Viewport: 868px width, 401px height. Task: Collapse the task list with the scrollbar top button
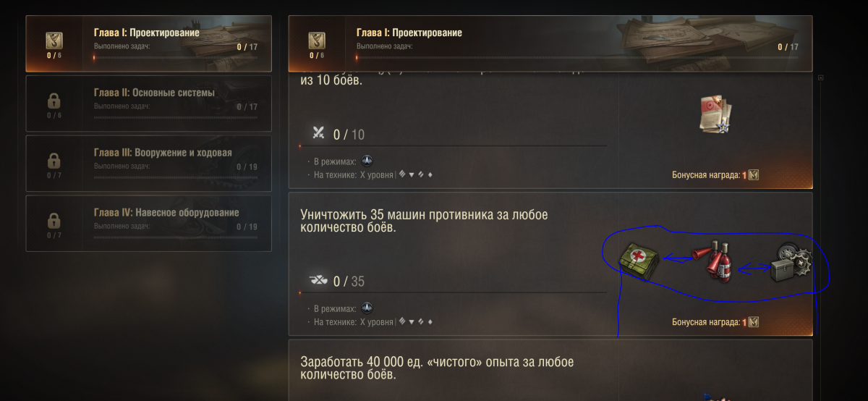pyautogui.click(x=820, y=77)
